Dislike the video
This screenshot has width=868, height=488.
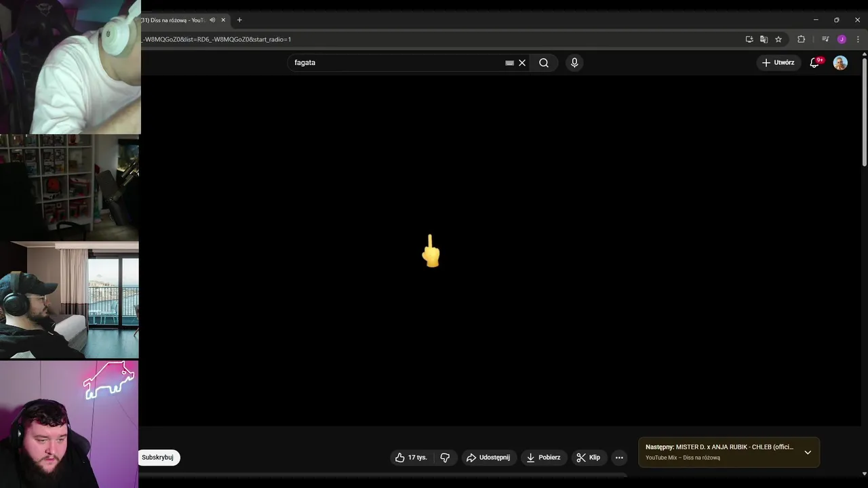pos(445,457)
